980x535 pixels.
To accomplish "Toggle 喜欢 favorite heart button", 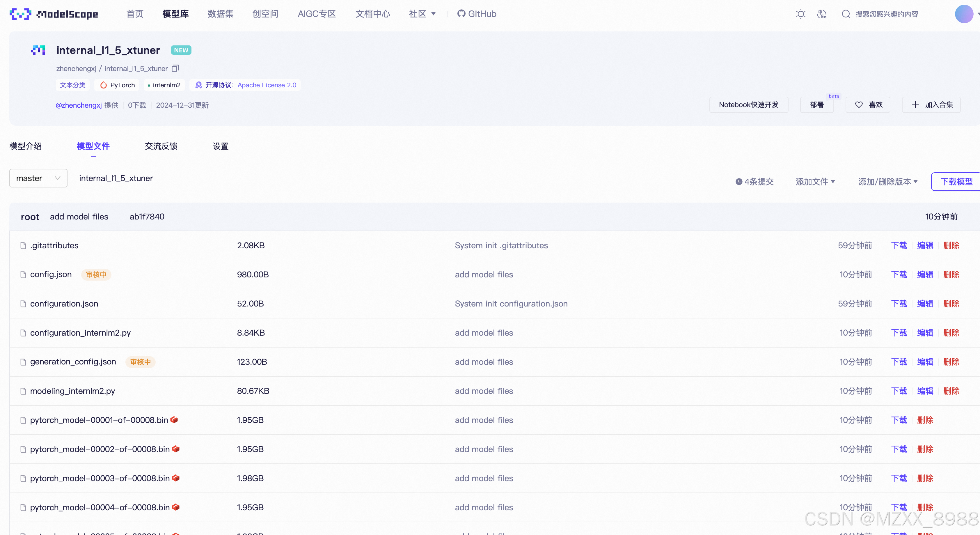I will coord(868,104).
